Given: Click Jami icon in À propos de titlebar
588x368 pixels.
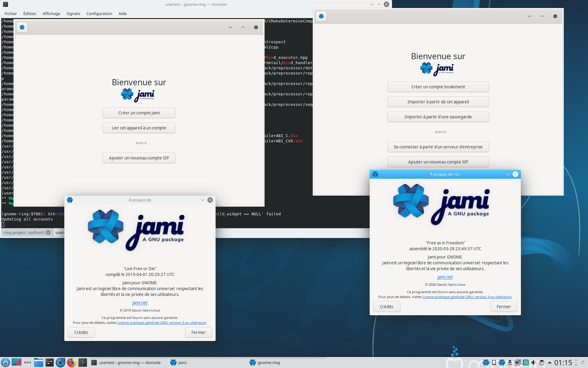Looking at the screenshot, I should click(70, 200).
